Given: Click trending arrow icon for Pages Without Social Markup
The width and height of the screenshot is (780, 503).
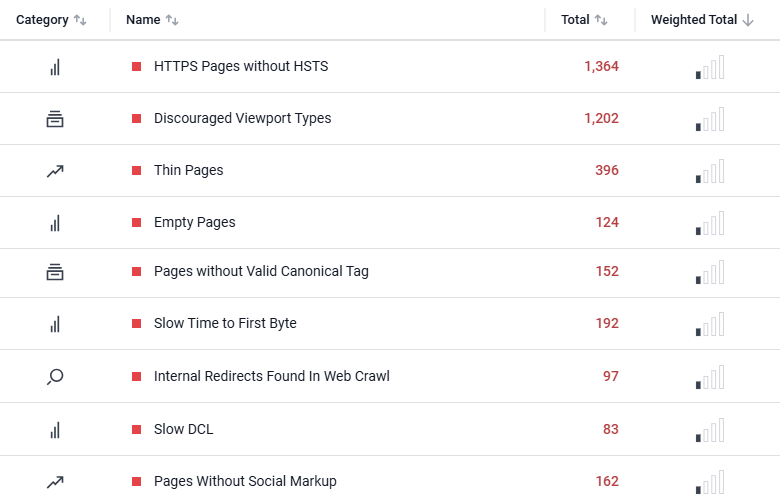Looking at the screenshot, I should point(55,482).
